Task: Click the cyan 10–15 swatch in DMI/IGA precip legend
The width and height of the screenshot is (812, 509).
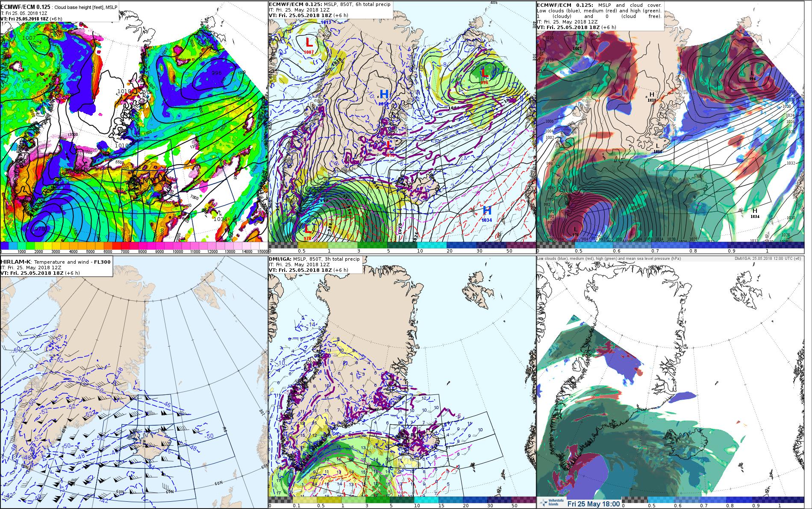Action: [426, 500]
